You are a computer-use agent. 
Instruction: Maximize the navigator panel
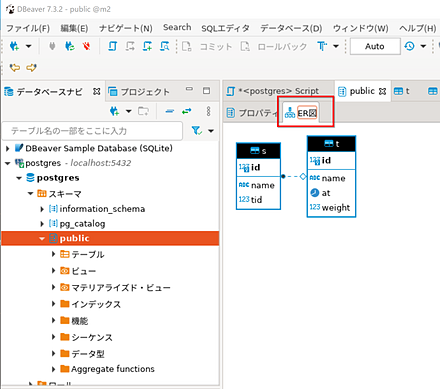pyautogui.click(x=207, y=91)
